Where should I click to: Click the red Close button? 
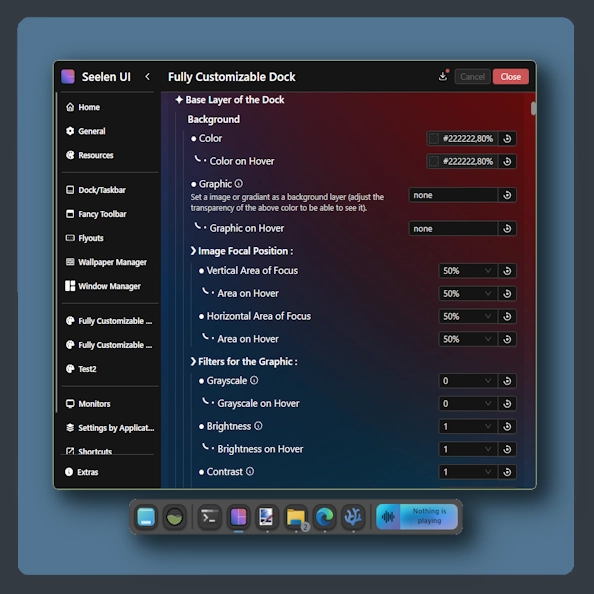point(510,77)
